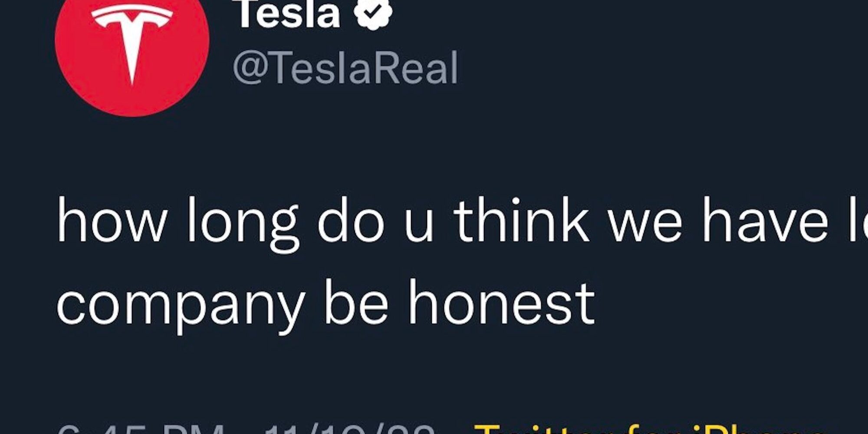Click the word 'think' in the tweet
Image resolution: width=868 pixels, height=434 pixels.
click(x=521, y=221)
